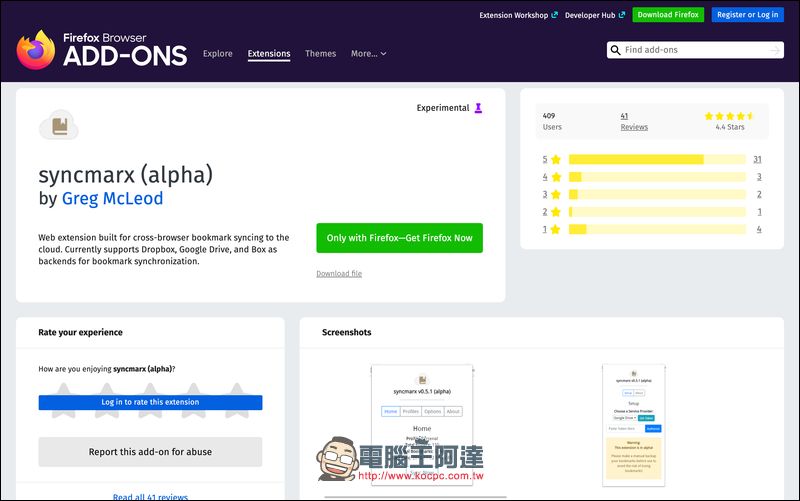Click the Developer Hub external link icon
Viewport: 800px width, 501px height.
(x=622, y=15)
